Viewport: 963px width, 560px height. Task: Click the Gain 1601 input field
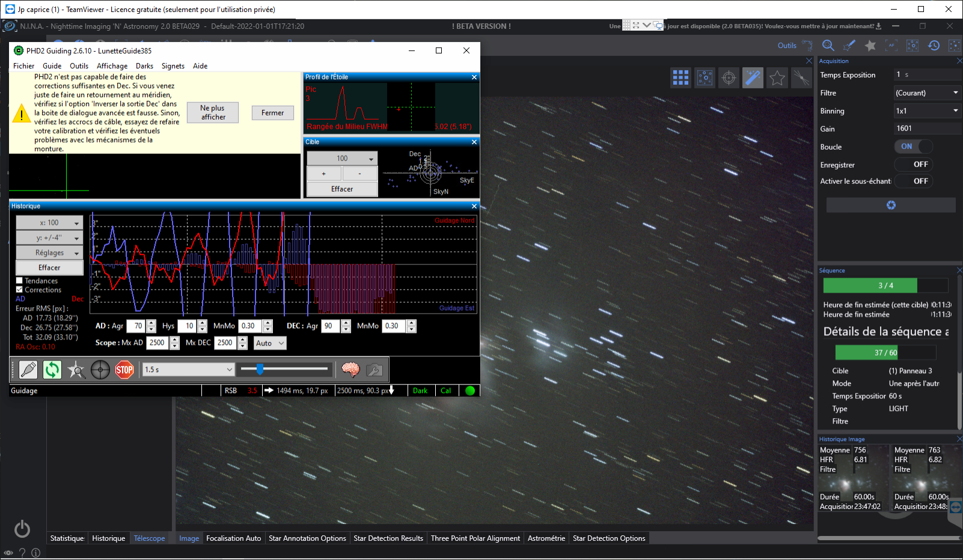click(928, 129)
